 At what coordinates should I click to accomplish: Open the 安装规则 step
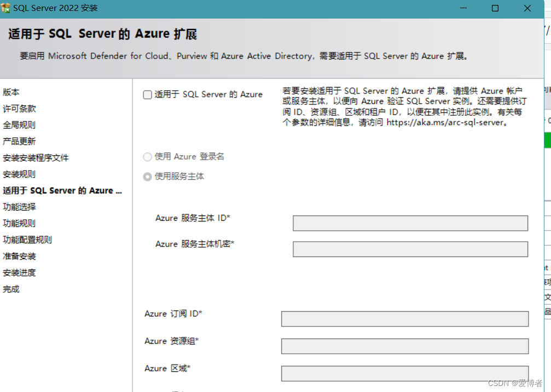click(18, 174)
